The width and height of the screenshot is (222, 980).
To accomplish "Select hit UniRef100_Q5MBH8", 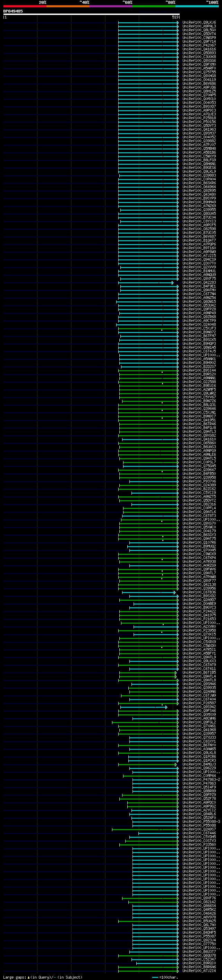I will click(199, 149).
